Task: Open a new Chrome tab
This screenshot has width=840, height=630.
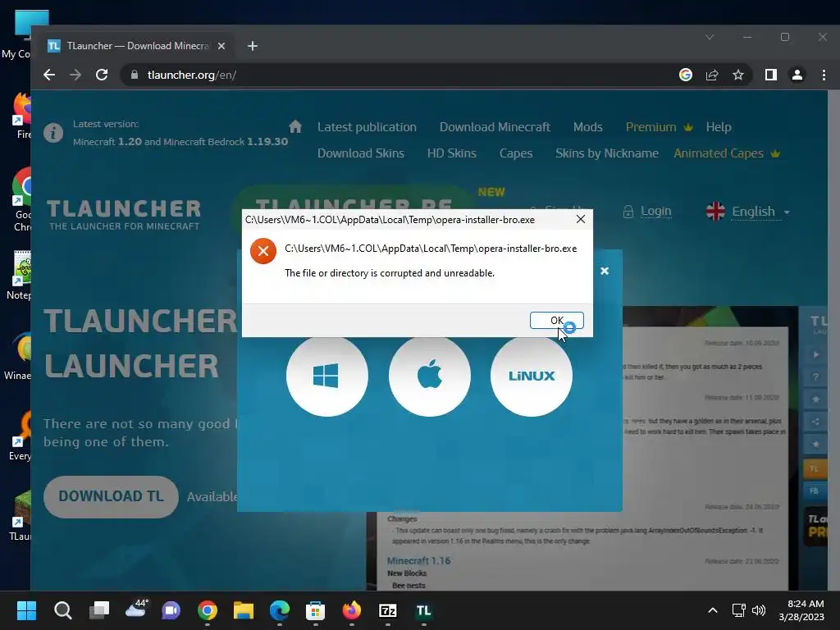Action: click(x=253, y=46)
